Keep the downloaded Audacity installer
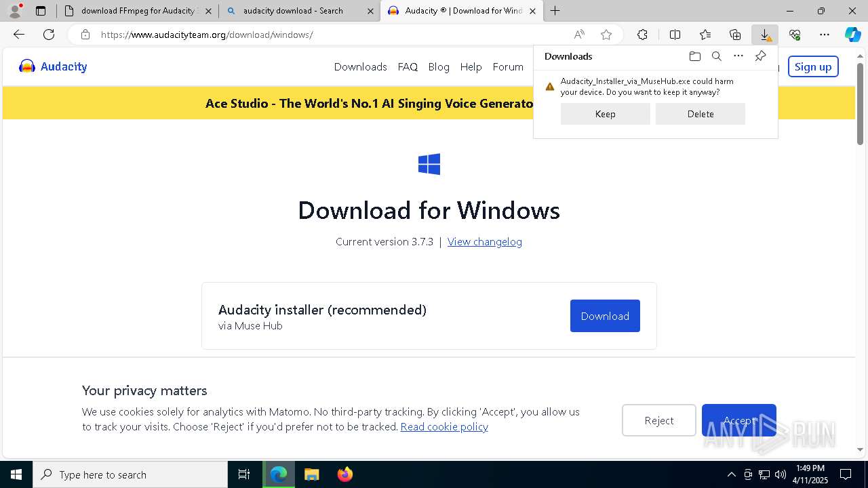The width and height of the screenshot is (868, 488). pos(605,114)
